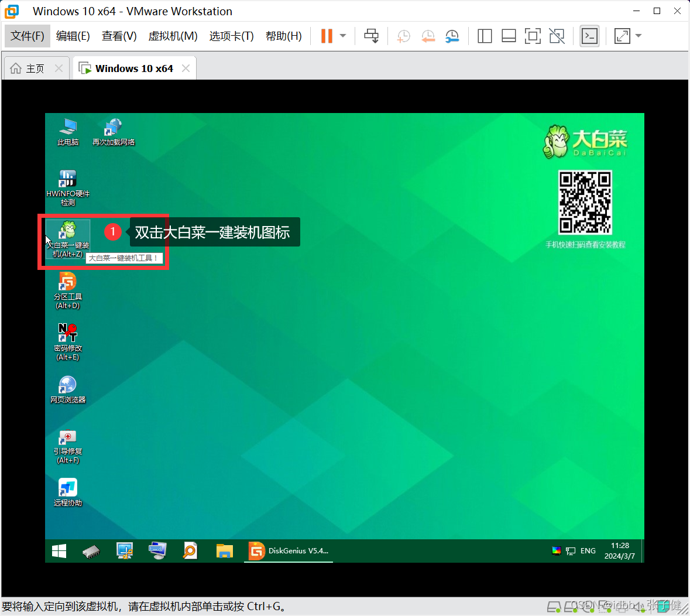Open the 选项卡(T) menu
This screenshot has height=616, width=690.
[232, 36]
